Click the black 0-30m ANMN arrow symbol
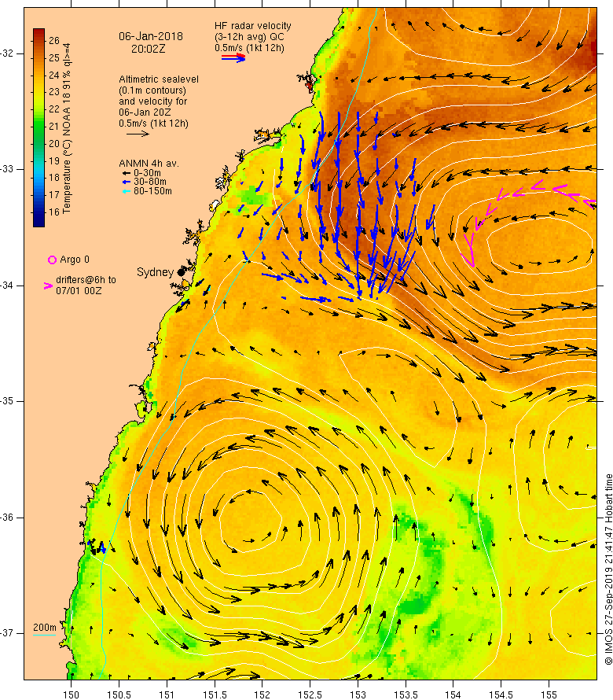 click(x=127, y=173)
